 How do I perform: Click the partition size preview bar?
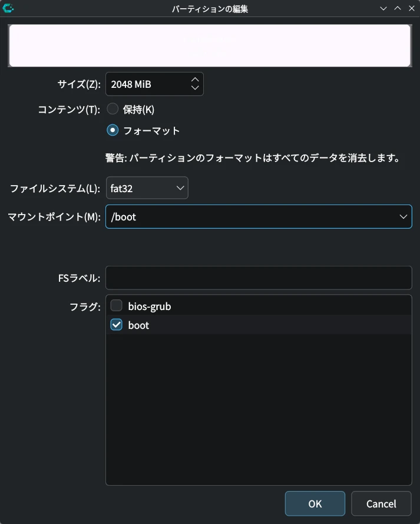point(210,45)
